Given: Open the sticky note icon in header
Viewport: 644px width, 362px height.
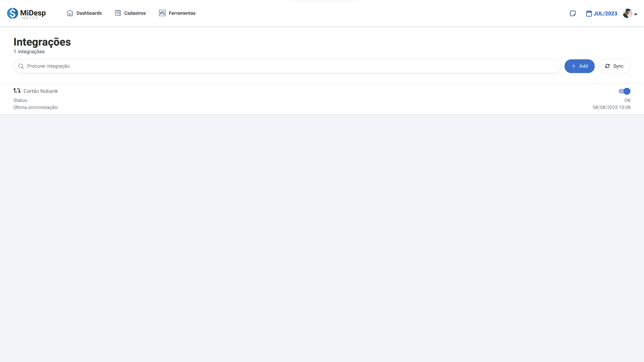Looking at the screenshot, I should click(x=573, y=13).
